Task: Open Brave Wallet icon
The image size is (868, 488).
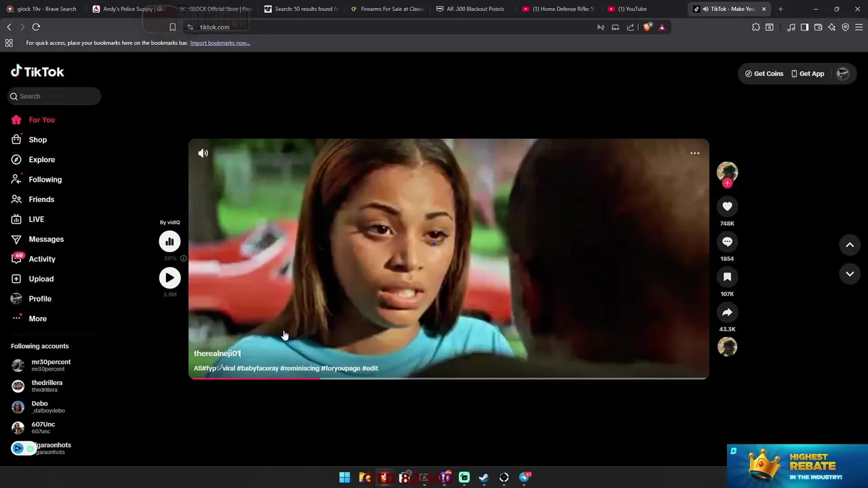Action: tap(818, 27)
